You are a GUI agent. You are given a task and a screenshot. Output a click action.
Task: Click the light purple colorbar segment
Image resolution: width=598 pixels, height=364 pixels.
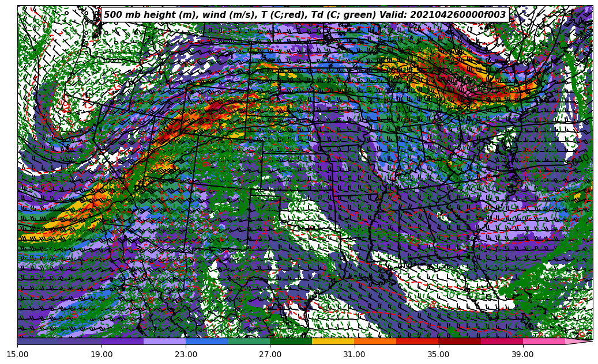point(164,341)
